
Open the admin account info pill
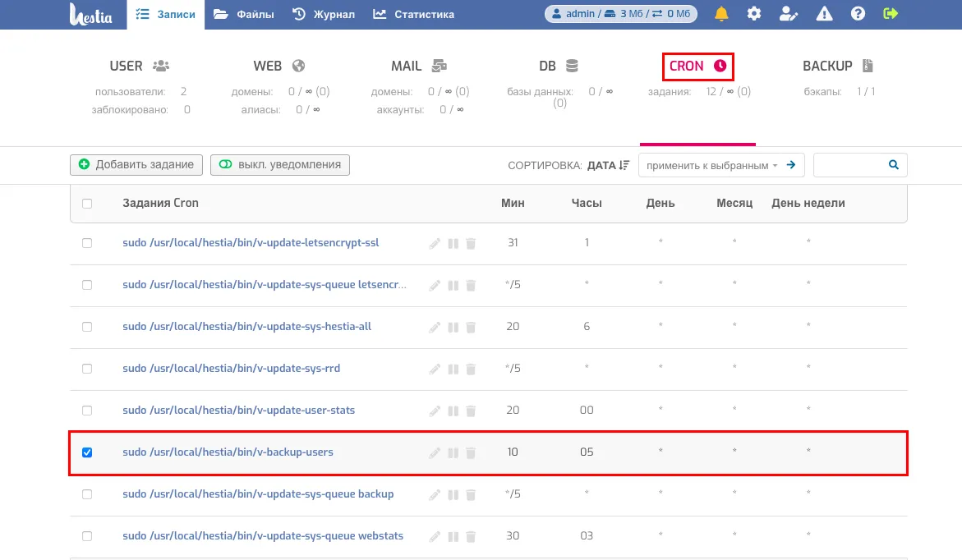point(621,13)
